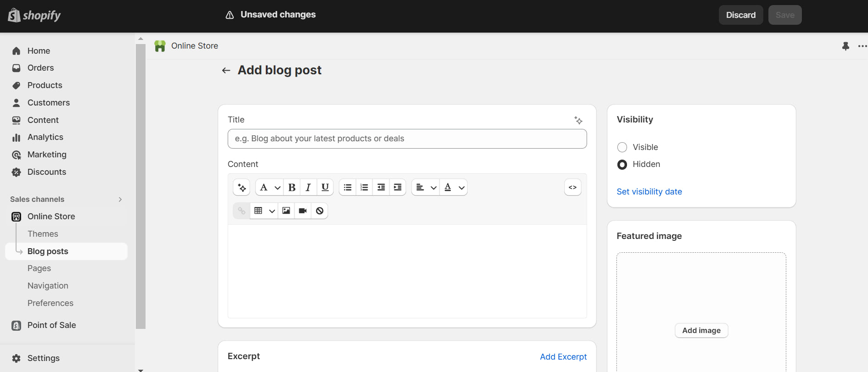Click the insert link icon
This screenshot has height=372, width=868.
tap(241, 211)
